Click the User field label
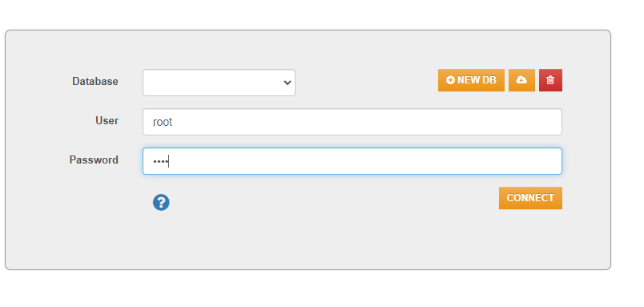Viewport: 644px width, 307px height. (107, 120)
